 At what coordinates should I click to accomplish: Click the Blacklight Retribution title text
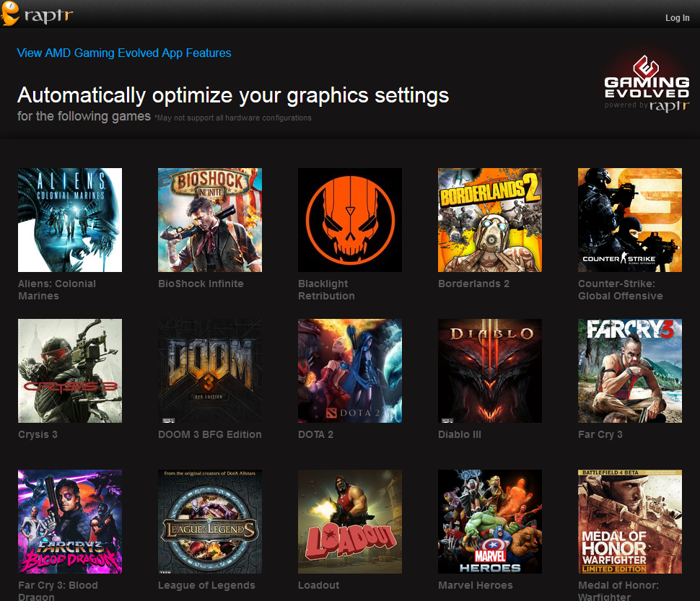[x=326, y=290]
